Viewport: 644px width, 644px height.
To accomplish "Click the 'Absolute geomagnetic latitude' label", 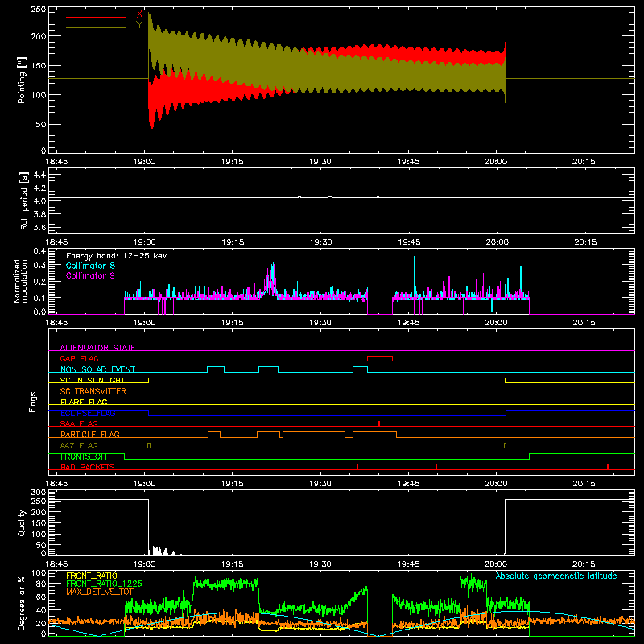I will 556,576.
